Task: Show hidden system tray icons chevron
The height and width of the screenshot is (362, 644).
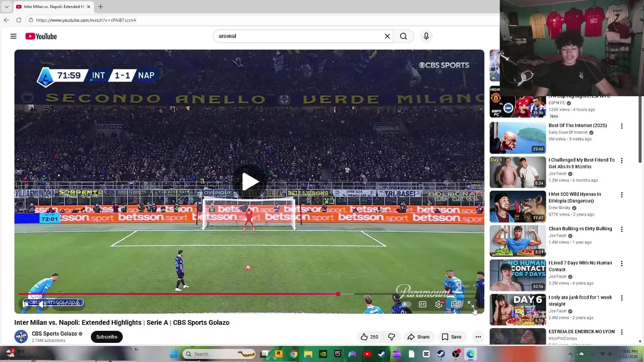Action: pyautogui.click(x=570, y=354)
